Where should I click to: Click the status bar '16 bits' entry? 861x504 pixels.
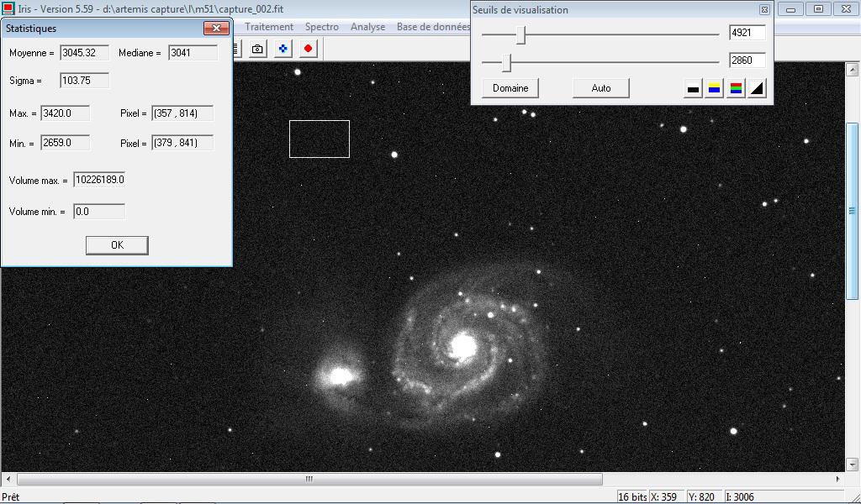[x=632, y=497]
